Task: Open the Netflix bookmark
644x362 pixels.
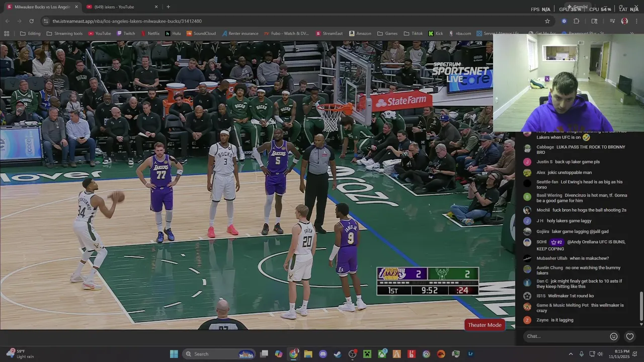Action: (150, 34)
